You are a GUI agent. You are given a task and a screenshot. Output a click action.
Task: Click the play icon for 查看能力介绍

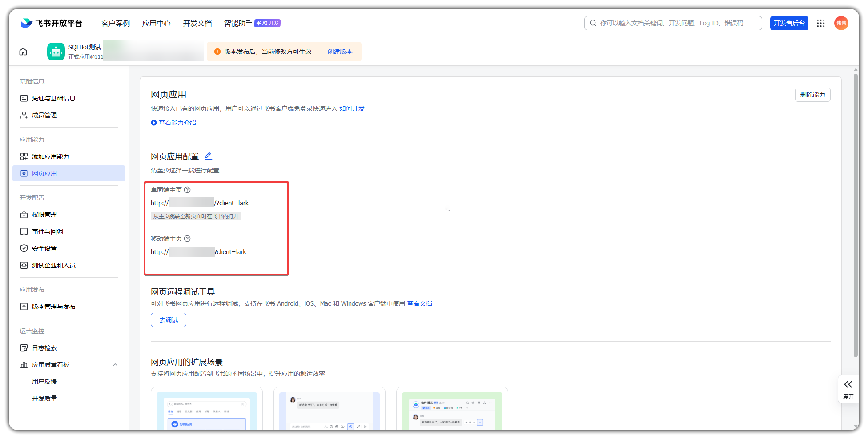pyautogui.click(x=154, y=123)
